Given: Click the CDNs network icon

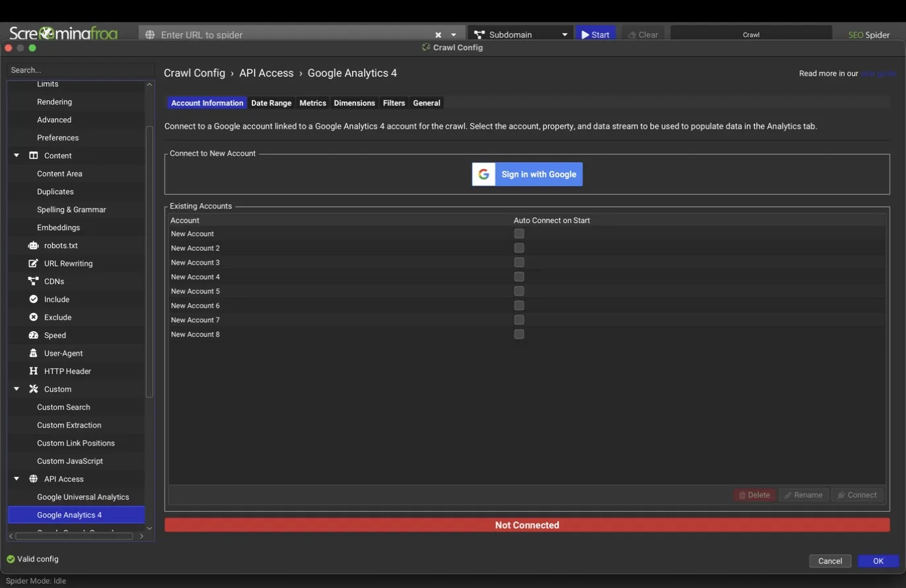Looking at the screenshot, I should [x=33, y=281].
